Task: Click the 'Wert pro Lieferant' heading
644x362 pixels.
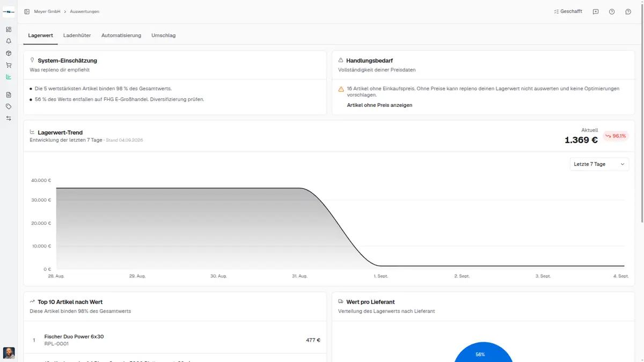Action: click(x=371, y=302)
